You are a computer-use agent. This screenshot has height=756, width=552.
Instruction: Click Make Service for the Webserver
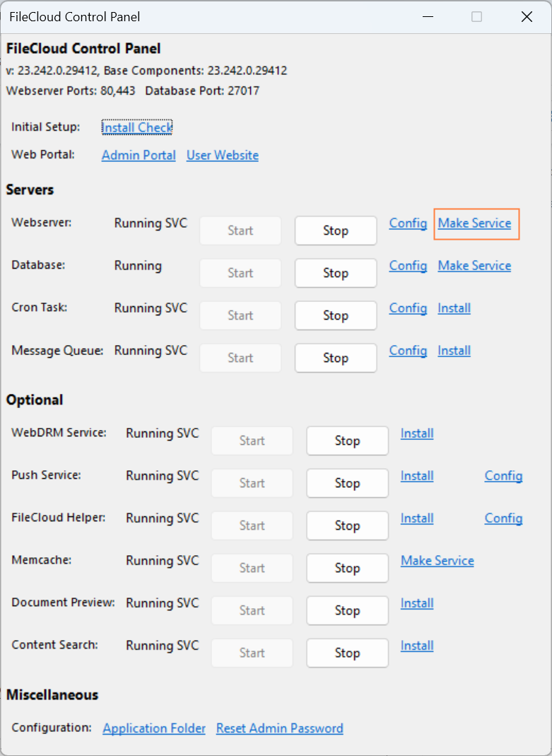click(476, 223)
